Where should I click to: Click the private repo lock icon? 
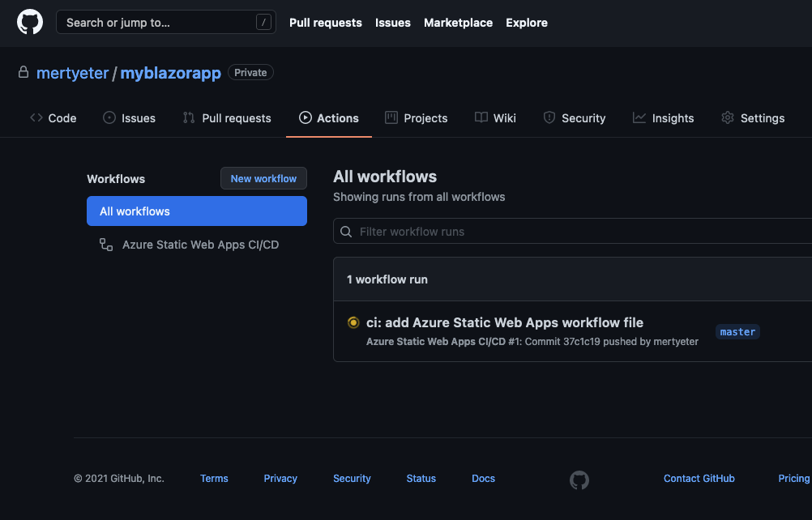[24, 72]
